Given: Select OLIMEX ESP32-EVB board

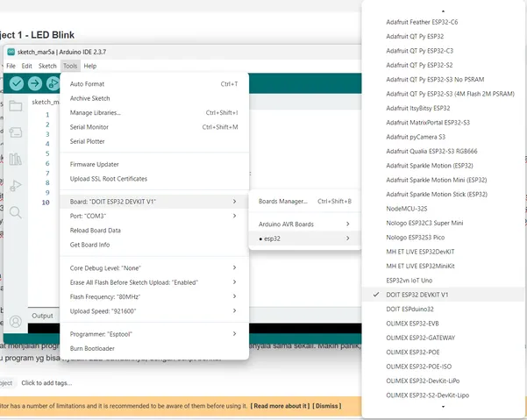Looking at the screenshot, I should tap(443, 324).
